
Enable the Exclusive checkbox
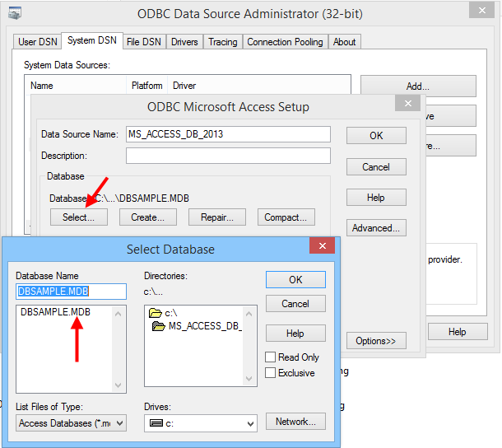(270, 373)
